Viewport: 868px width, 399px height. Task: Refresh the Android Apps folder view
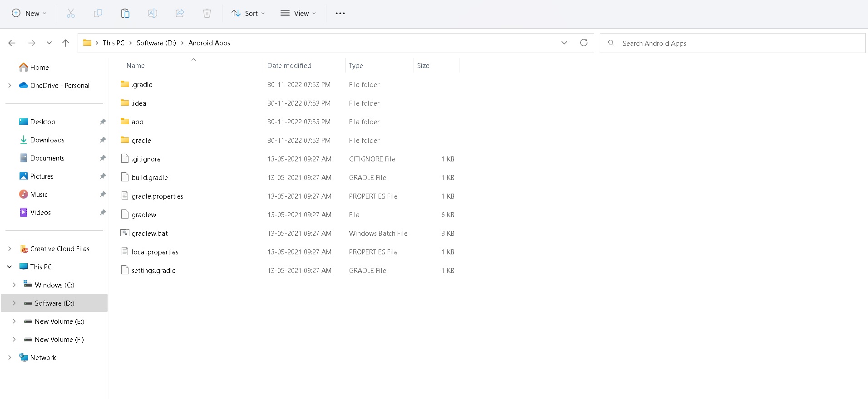pos(584,43)
